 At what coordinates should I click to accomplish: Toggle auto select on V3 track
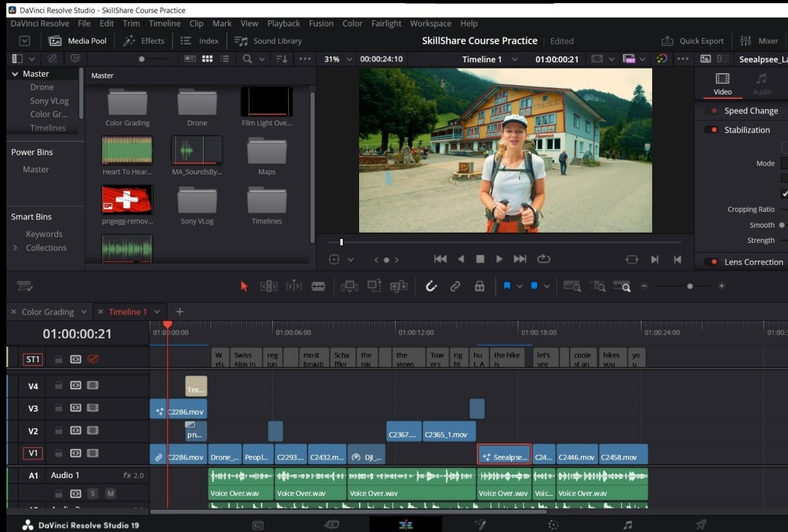(x=76, y=408)
